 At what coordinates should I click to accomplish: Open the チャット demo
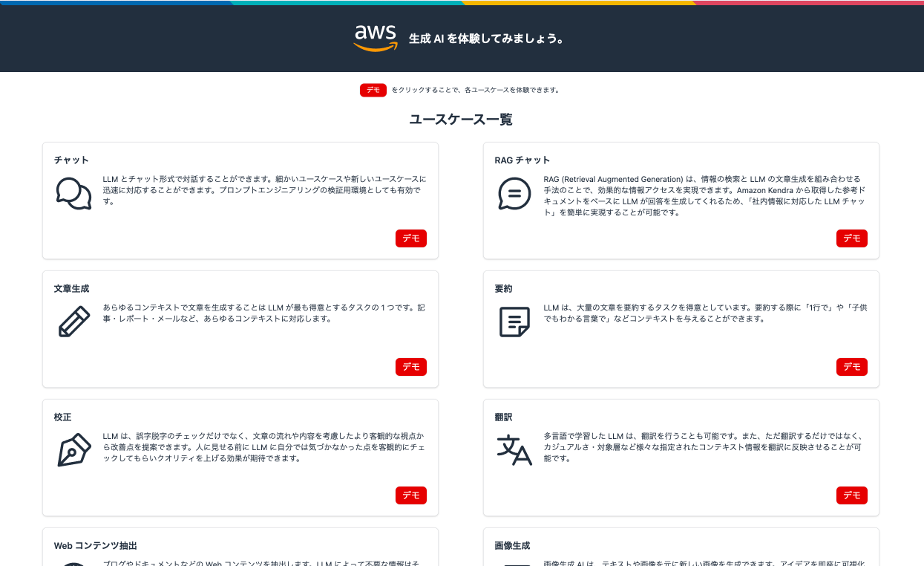pyautogui.click(x=410, y=238)
